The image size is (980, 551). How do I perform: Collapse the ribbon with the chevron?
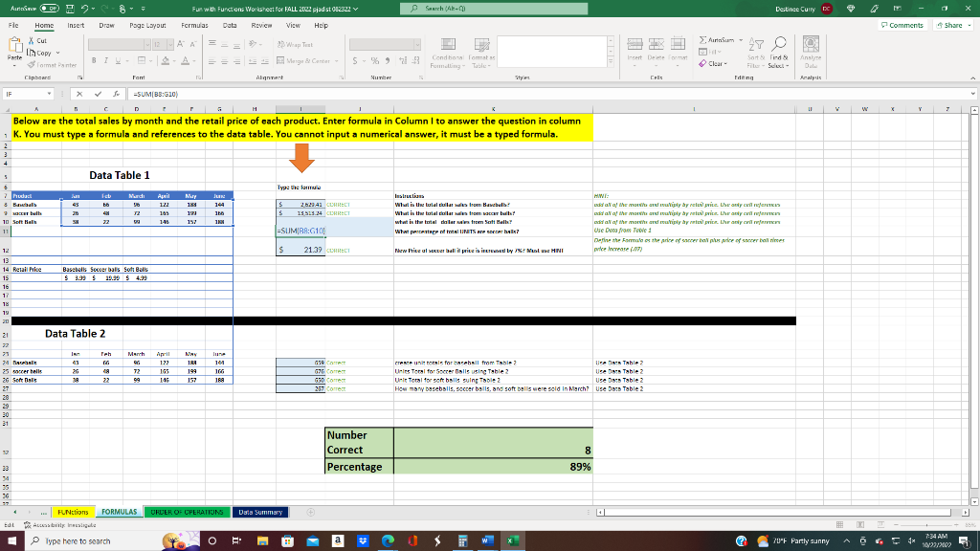click(972, 78)
